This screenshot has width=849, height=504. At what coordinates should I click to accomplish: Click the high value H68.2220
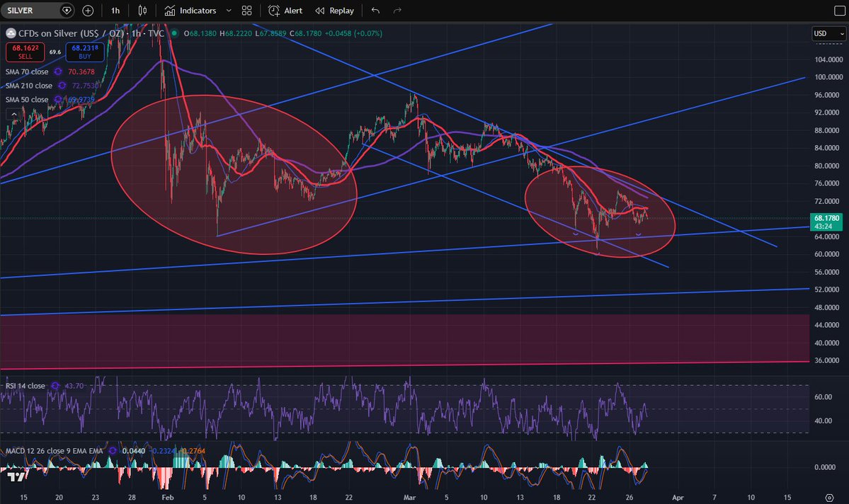[x=236, y=33]
